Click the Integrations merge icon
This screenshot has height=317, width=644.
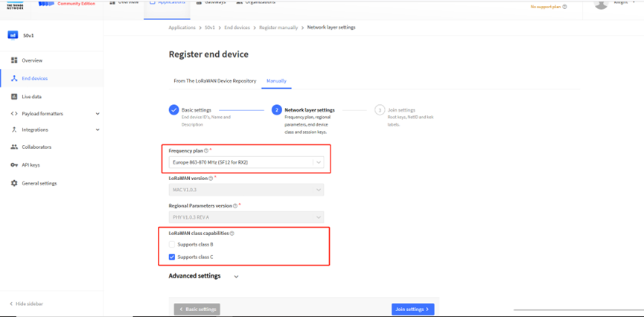[14, 129]
